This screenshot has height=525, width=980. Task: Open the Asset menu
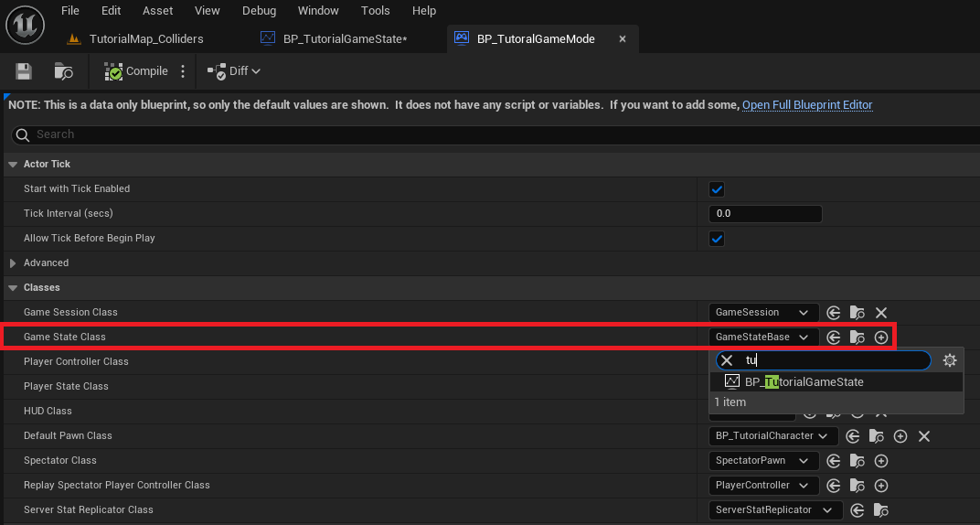(158, 11)
